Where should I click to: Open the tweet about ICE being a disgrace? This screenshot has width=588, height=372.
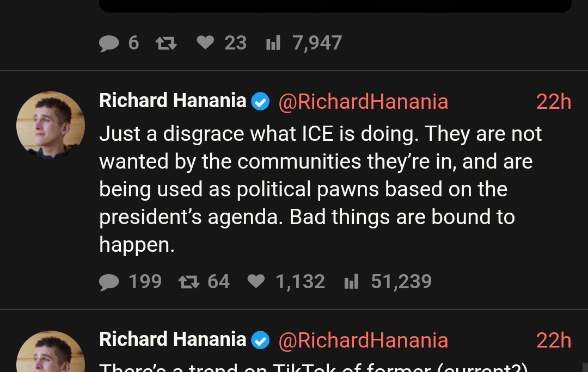click(320, 189)
